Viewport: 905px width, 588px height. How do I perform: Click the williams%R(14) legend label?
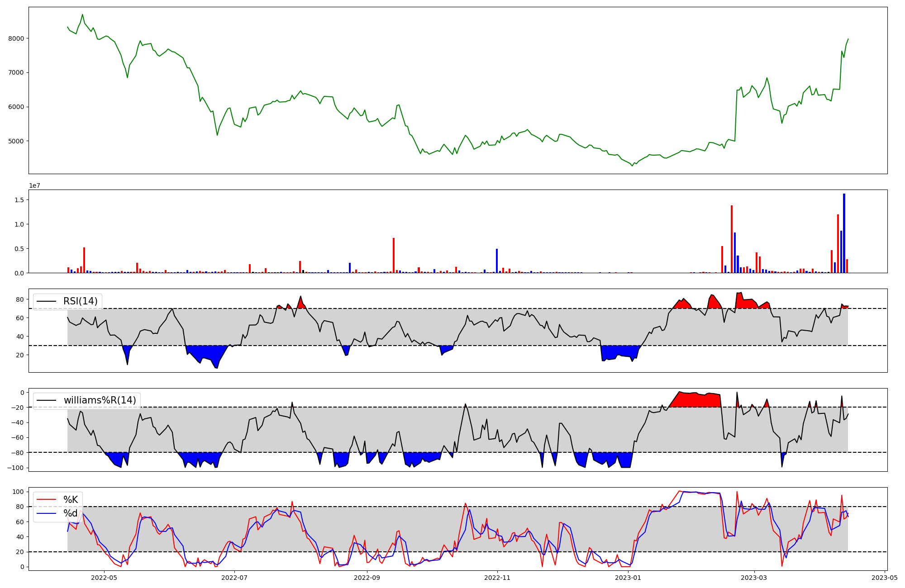(x=100, y=400)
